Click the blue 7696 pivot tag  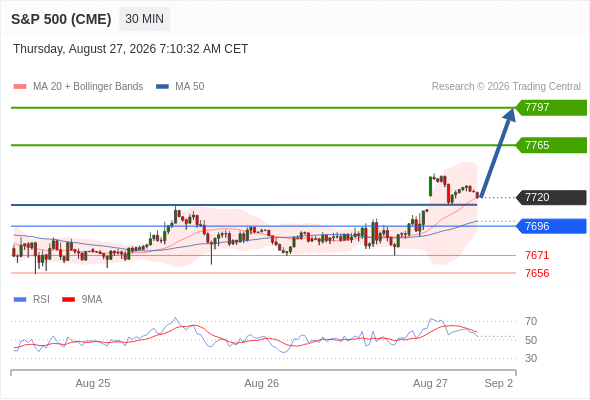[551, 226]
